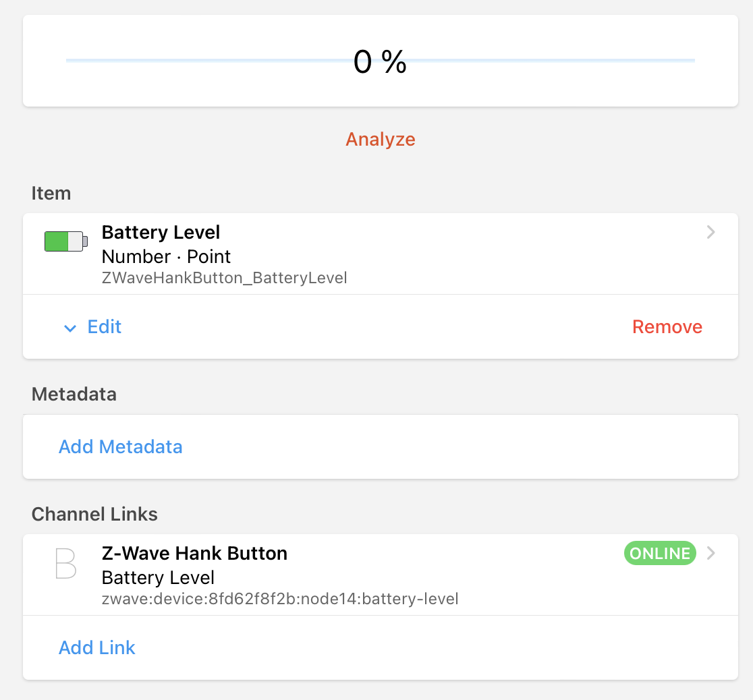The image size is (753, 700).
Task: Click the green ONLINE status badge
Action: (x=659, y=554)
